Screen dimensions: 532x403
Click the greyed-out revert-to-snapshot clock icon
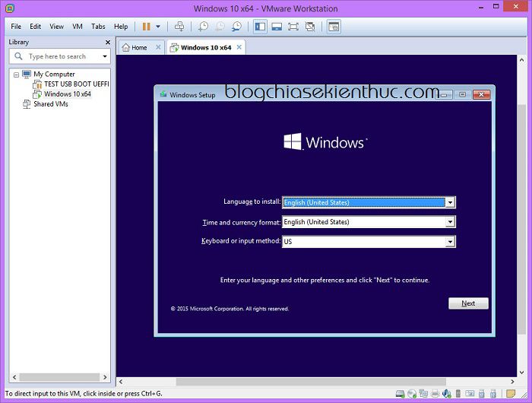220,27
